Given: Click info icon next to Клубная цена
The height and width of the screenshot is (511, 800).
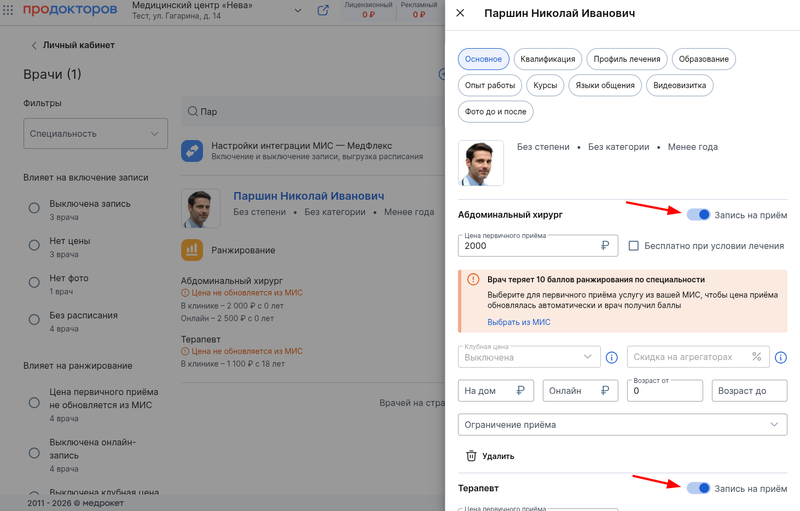Looking at the screenshot, I should tap(612, 357).
